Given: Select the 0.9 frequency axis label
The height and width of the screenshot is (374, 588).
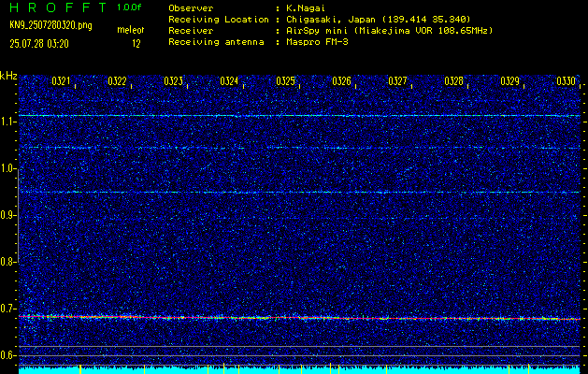Looking at the screenshot, I should (7, 215).
